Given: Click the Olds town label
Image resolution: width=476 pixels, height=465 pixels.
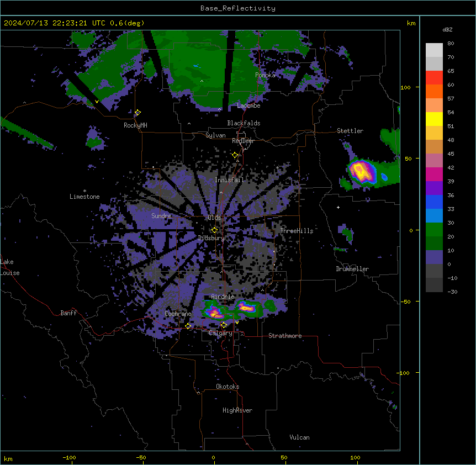Looking at the screenshot, I should [x=214, y=218].
